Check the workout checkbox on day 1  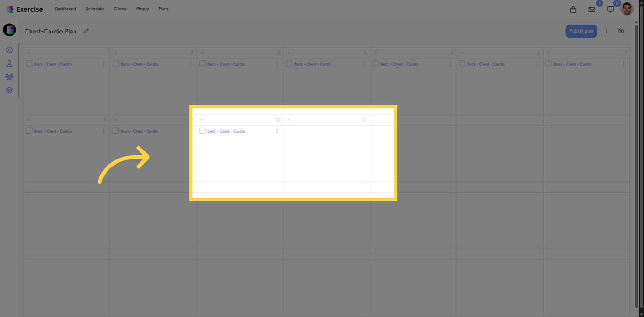[29, 64]
